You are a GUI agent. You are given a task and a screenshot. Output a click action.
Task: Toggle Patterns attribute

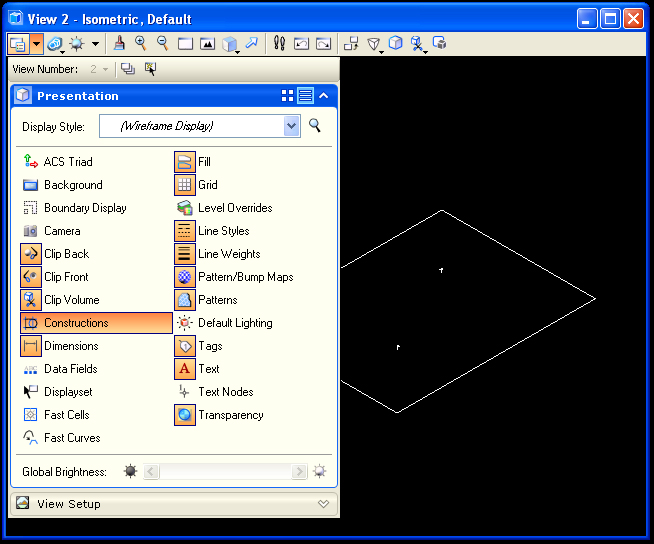click(x=206, y=300)
